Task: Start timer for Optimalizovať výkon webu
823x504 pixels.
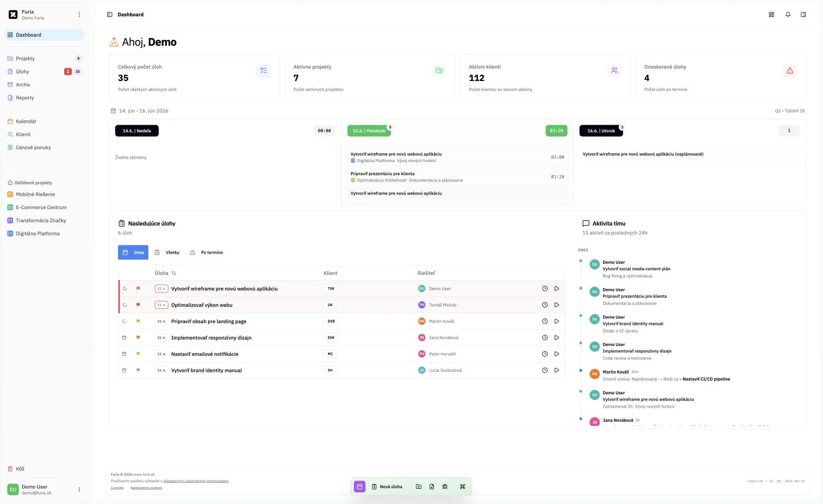Action: tap(557, 305)
